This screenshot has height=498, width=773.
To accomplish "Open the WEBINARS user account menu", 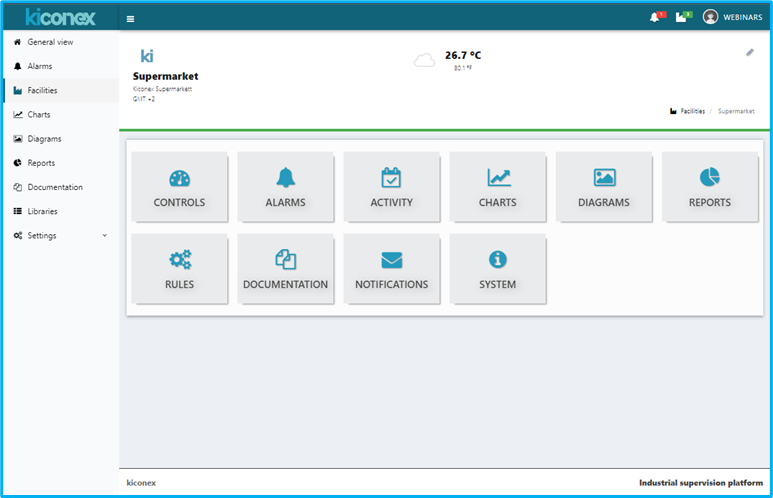I will tap(732, 17).
